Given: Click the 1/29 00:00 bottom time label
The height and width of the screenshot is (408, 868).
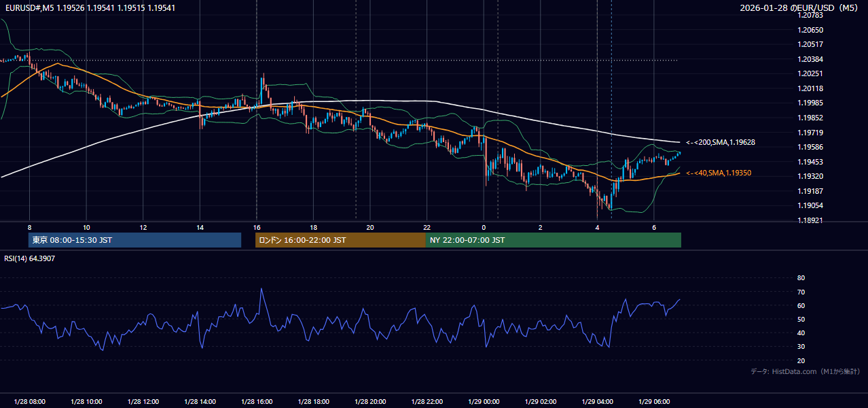Looking at the screenshot, I should [484, 401].
